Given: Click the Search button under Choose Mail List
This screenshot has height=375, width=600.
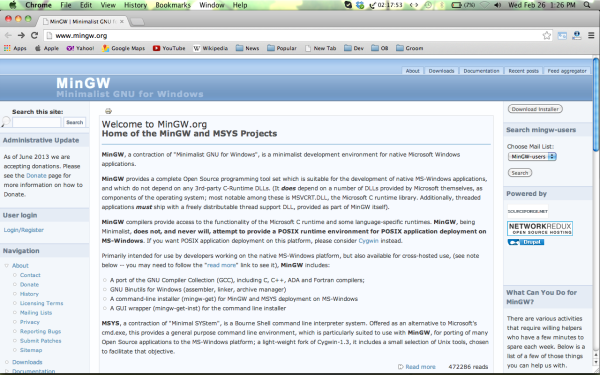Looking at the screenshot, I should point(520,173).
